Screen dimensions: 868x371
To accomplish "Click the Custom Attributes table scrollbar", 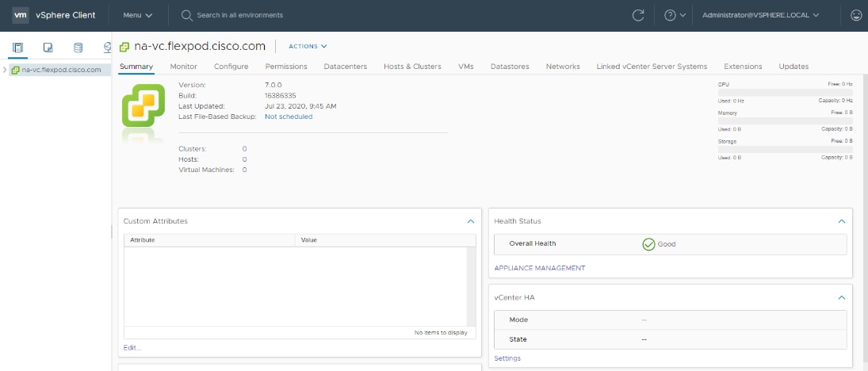I will [x=471, y=286].
